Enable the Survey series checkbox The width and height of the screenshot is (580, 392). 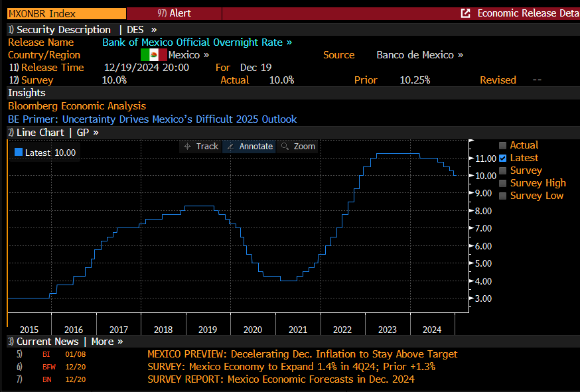[502, 170]
